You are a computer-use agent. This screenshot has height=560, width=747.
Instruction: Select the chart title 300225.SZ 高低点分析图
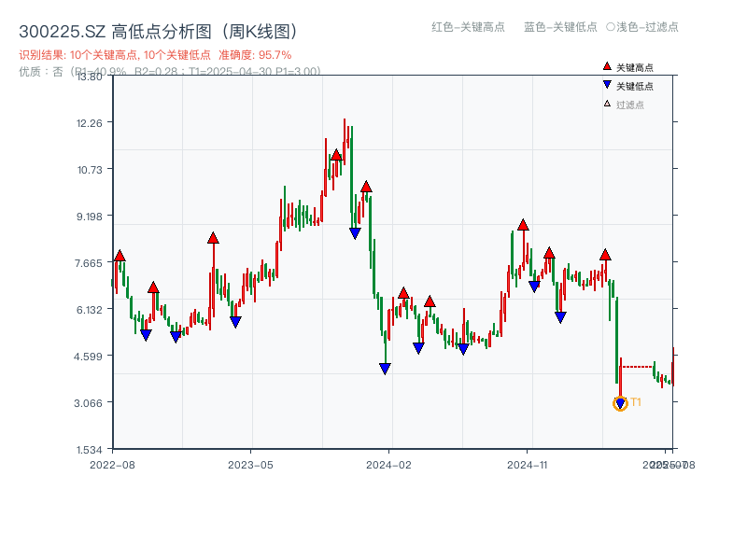[x=158, y=29]
